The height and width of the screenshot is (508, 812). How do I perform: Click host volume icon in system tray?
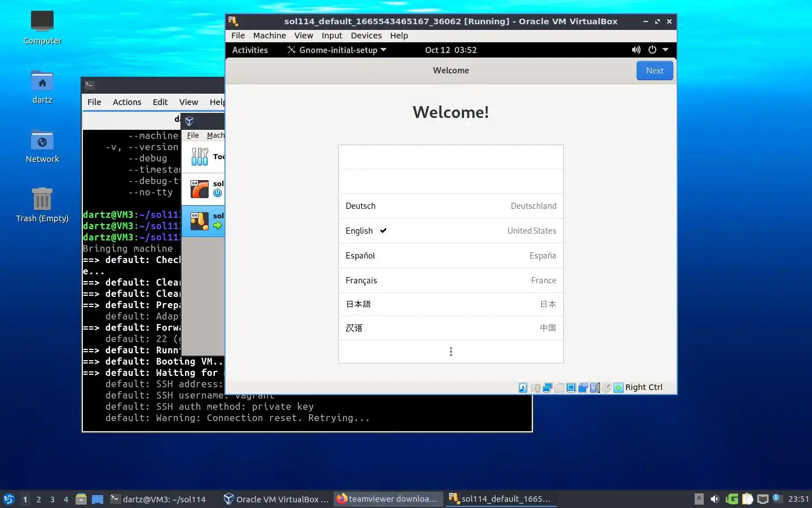715,499
